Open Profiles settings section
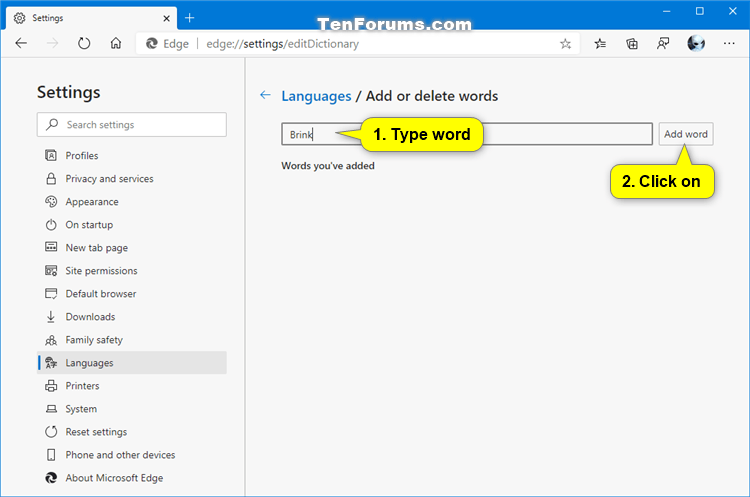The height and width of the screenshot is (497, 750). (131, 155)
